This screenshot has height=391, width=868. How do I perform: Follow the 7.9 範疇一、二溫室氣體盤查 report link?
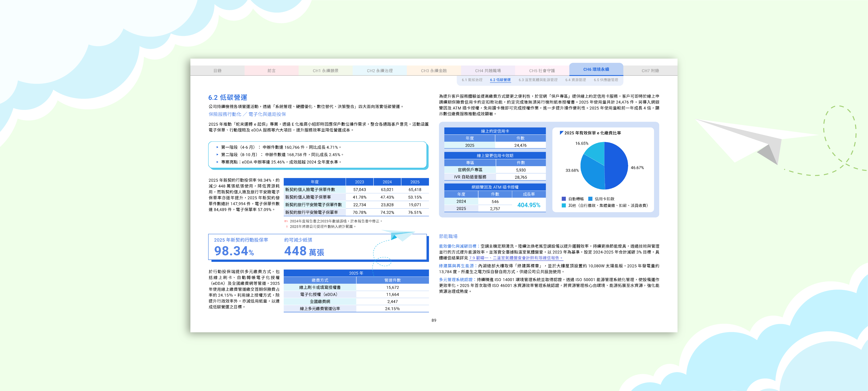[516, 258]
